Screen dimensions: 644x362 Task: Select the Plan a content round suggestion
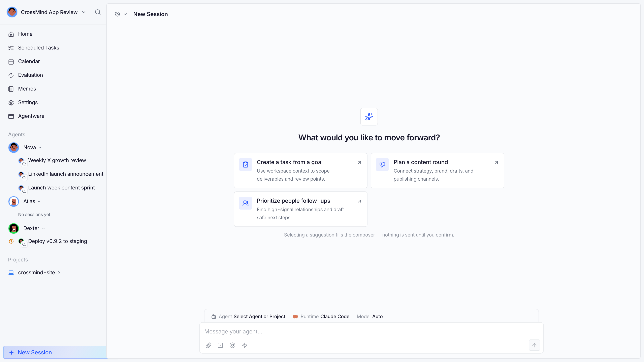click(x=437, y=170)
